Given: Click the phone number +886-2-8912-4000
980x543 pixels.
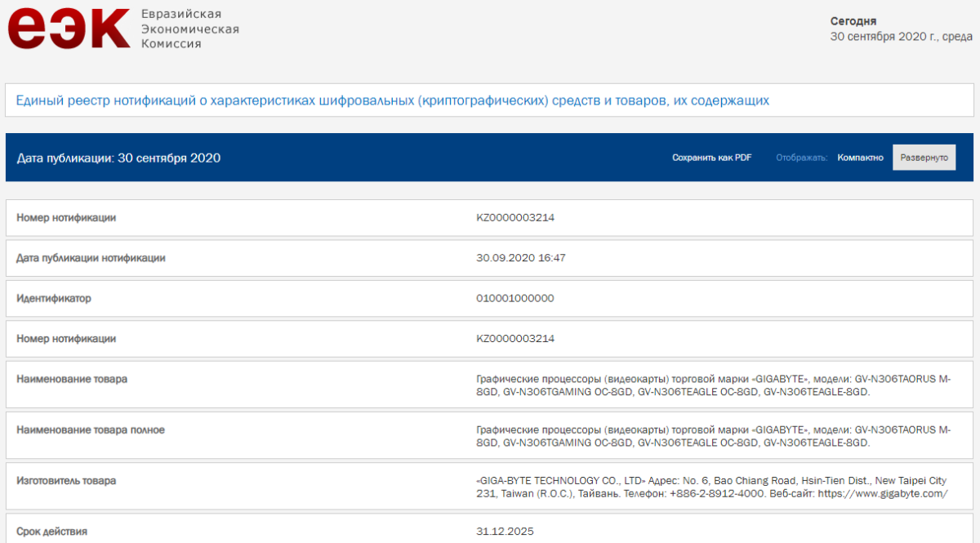Looking at the screenshot, I should [716, 494].
